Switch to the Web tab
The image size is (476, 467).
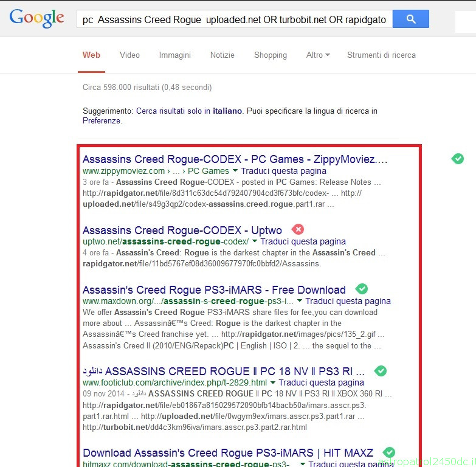91,55
